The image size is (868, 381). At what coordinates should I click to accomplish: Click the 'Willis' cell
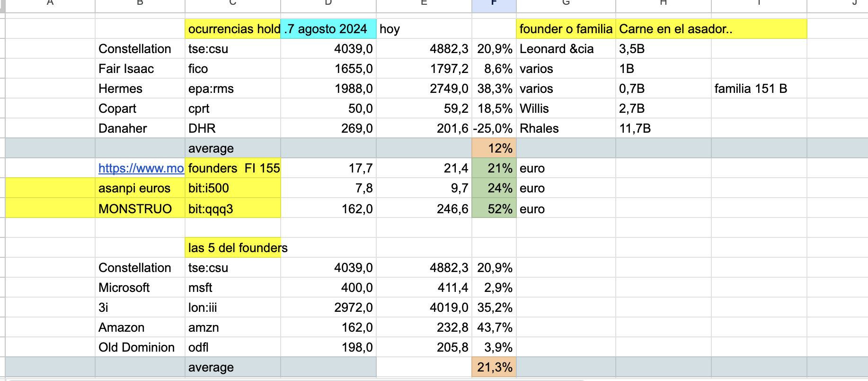[x=566, y=109]
